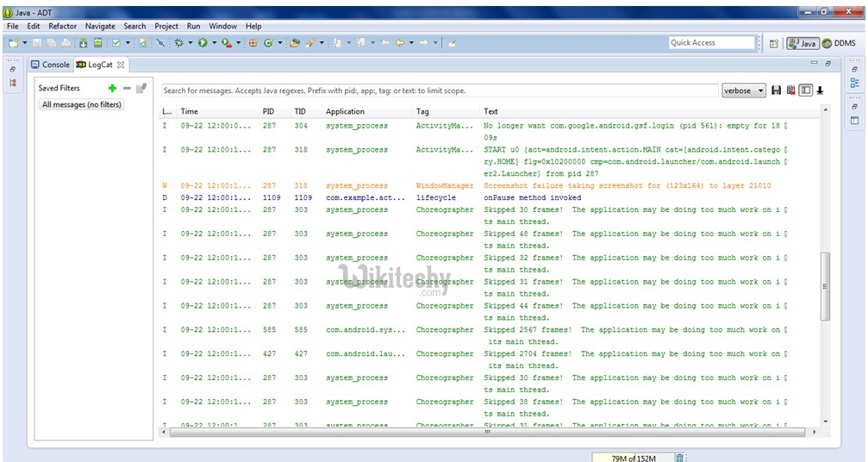The width and height of the screenshot is (868, 462).
Task: Click the green Run button in toolbar
Action: [x=203, y=42]
